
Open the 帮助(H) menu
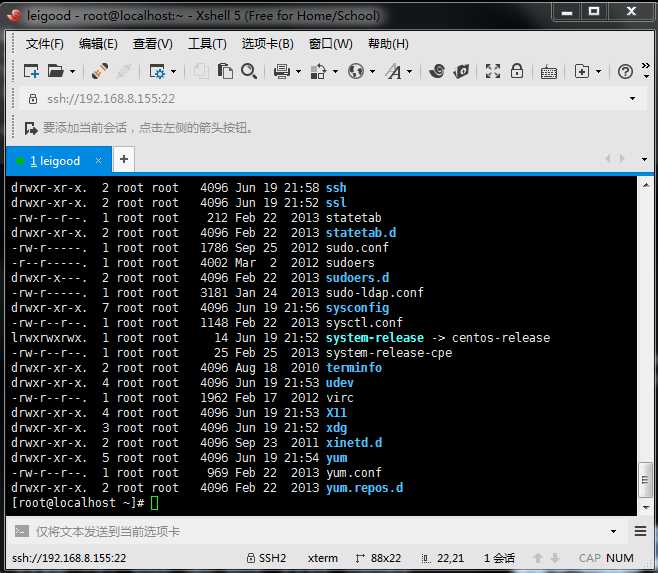tap(388, 44)
